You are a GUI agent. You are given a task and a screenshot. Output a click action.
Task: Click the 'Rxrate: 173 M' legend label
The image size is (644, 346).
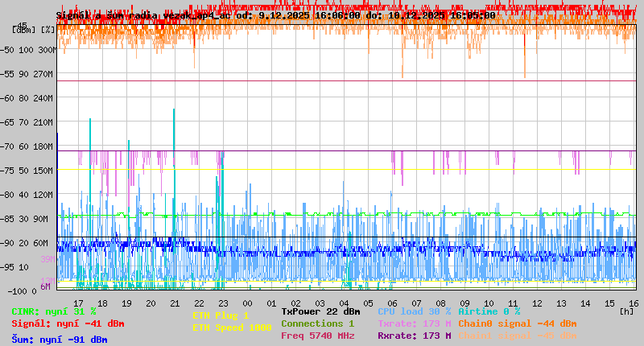coord(414,336)
